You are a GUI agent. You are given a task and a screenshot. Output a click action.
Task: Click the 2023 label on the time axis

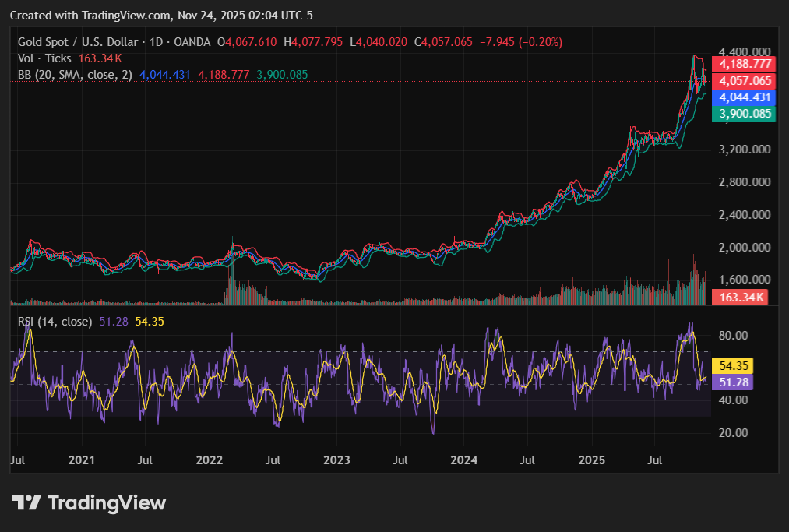(336, 461)
